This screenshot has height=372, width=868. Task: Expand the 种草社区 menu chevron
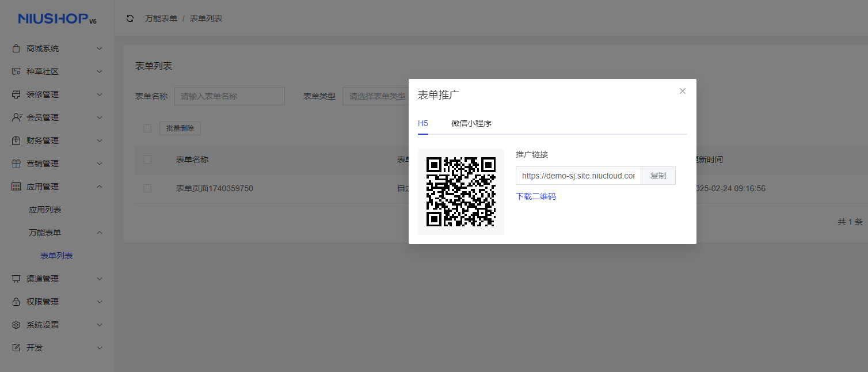click(x=100, y=71)
